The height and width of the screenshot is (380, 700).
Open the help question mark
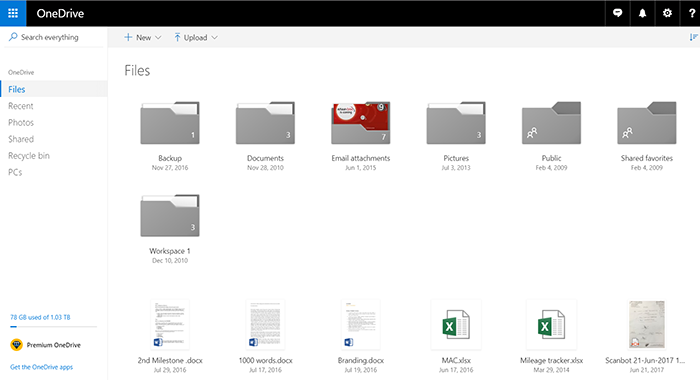click(692, 13)
